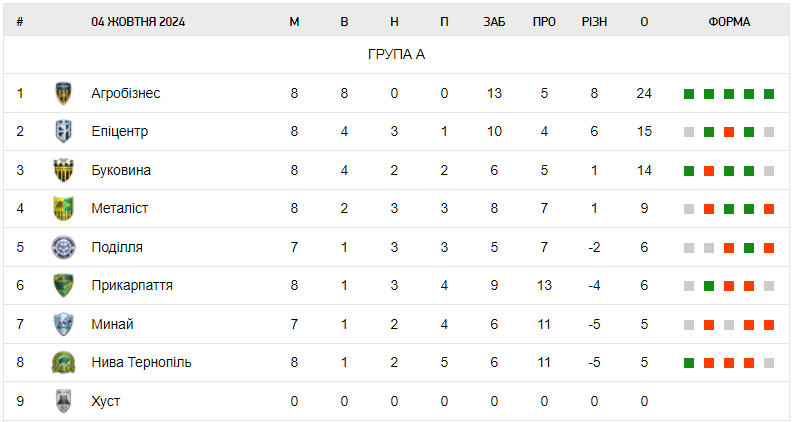The height and width of the screenshot is (422, 792).
Task: Click the Хуст team emblem
Action: pos(63,401)
